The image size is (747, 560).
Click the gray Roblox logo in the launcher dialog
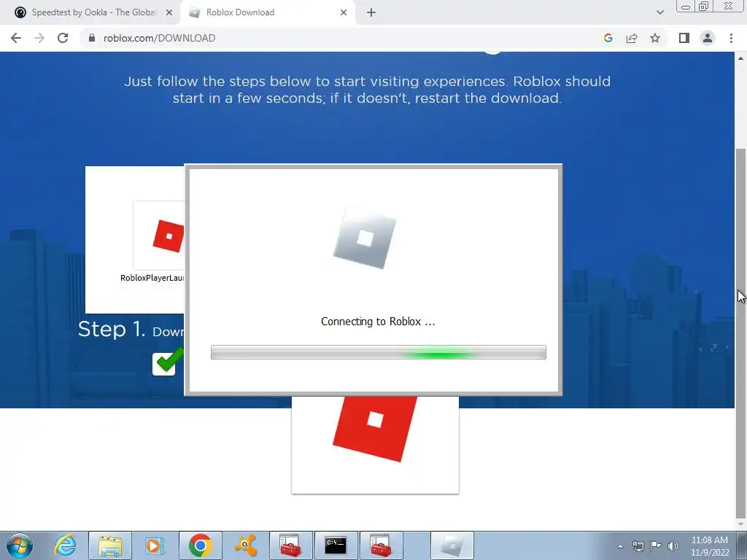click(x=365, y=238)
